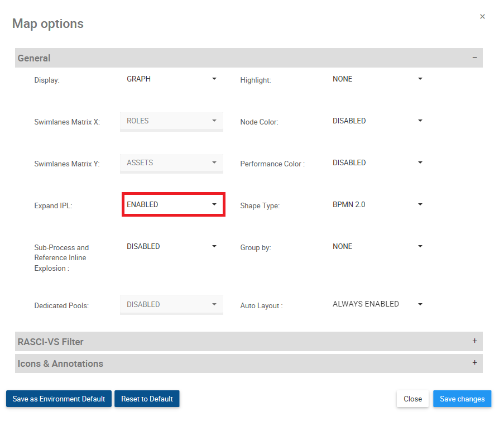The image size is (504, 421).
Task: Open the Expand IPL dropdown
Action: click(x=172, y=205)
